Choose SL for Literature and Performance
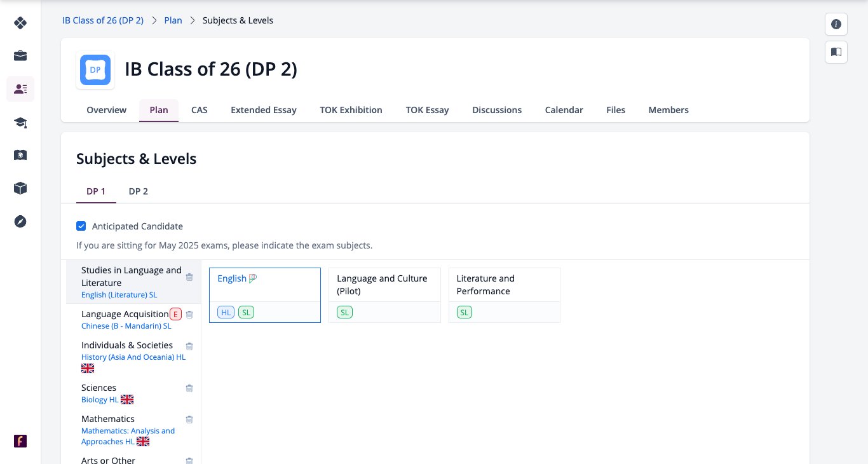Viewport: 868px width, 464px height. pos(465,312)
